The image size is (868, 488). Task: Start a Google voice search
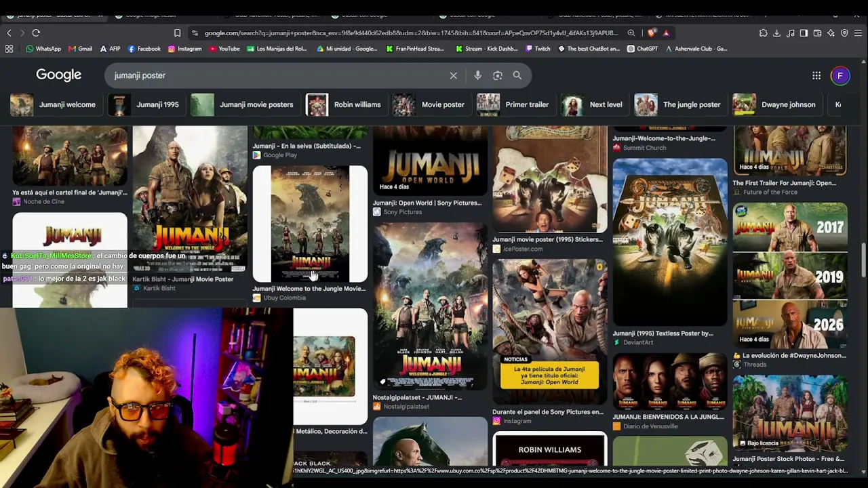click(477, 75)
